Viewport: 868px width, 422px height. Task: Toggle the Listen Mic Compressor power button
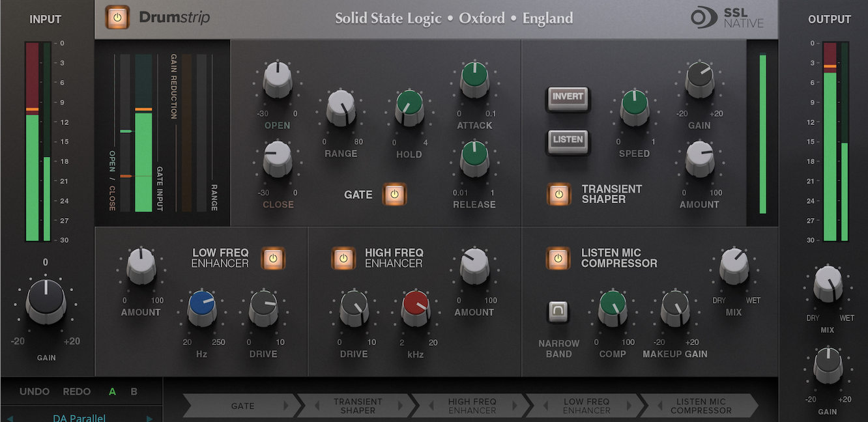pyautogui.click(x=558, y=258)
